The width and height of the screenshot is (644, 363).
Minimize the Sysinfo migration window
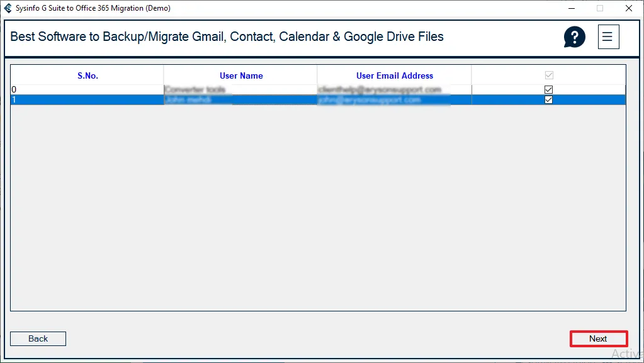[x=572, y=8]
